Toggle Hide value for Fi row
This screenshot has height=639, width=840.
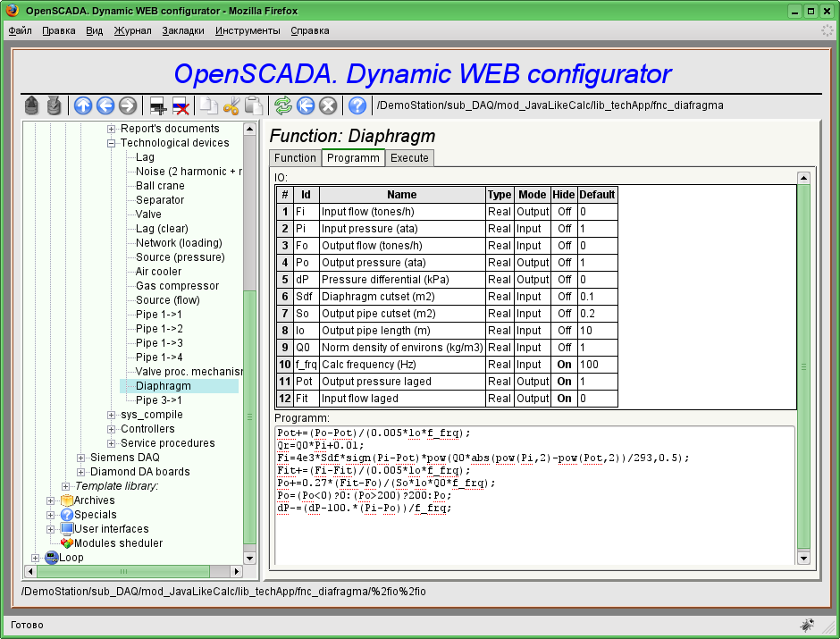[564, 212]
